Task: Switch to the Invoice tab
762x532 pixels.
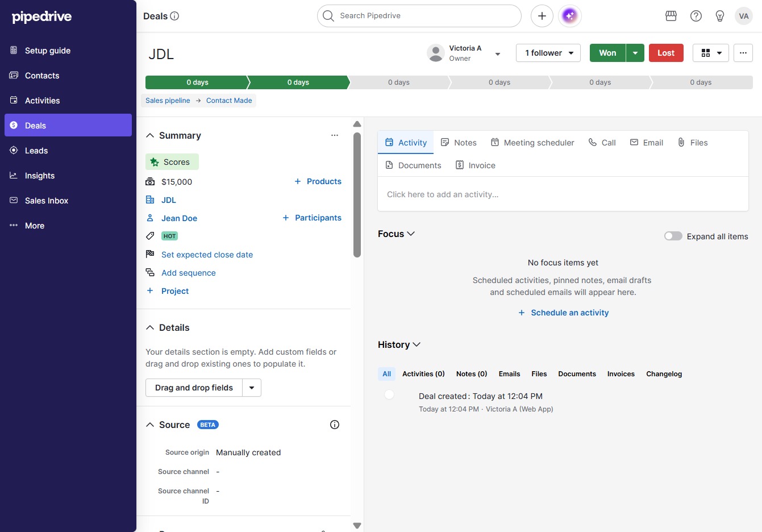Action: coord(476,165)
